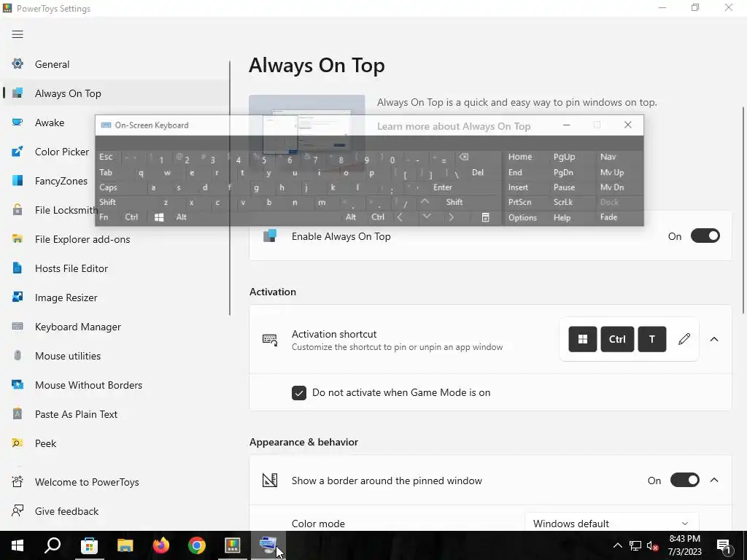Click right arrow key on On-Screen Keyboard

click(451, 217)
